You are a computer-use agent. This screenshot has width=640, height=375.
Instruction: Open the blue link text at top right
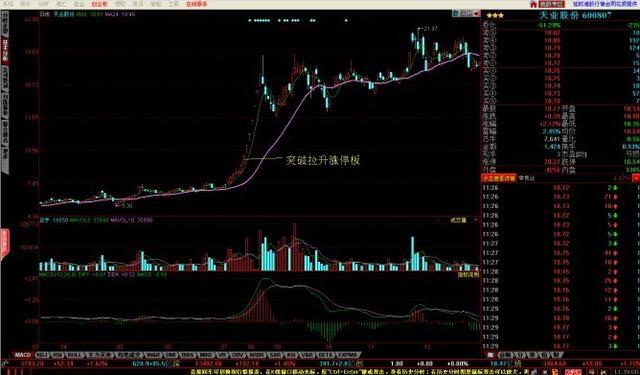pyautogui.click(x=605, y=4)
